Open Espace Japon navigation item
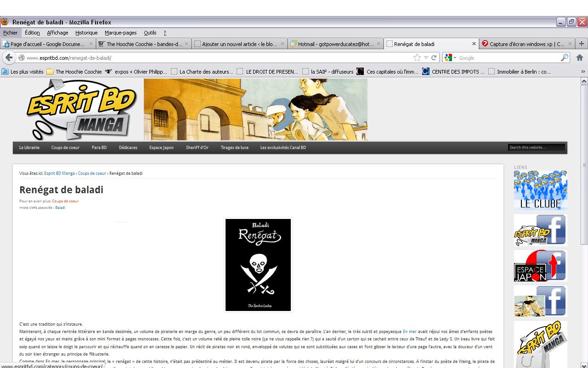This screenshot has width=588, height=368. coord(161,148)
